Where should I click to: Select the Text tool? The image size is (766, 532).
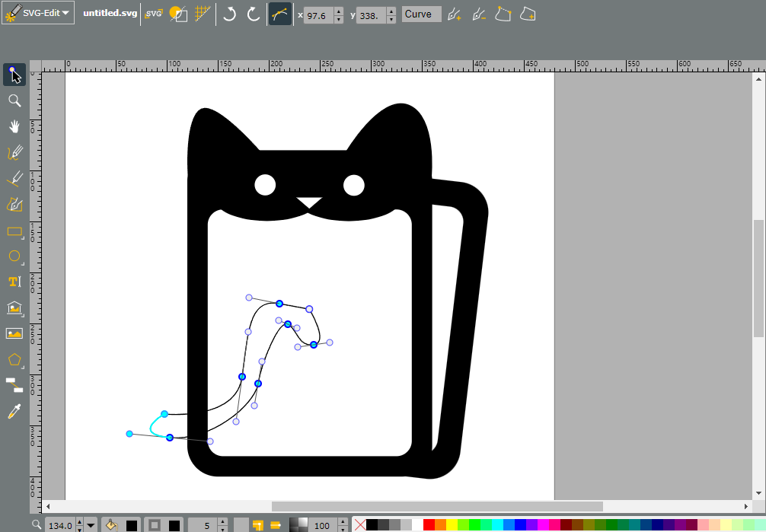[x=14, y=282]
